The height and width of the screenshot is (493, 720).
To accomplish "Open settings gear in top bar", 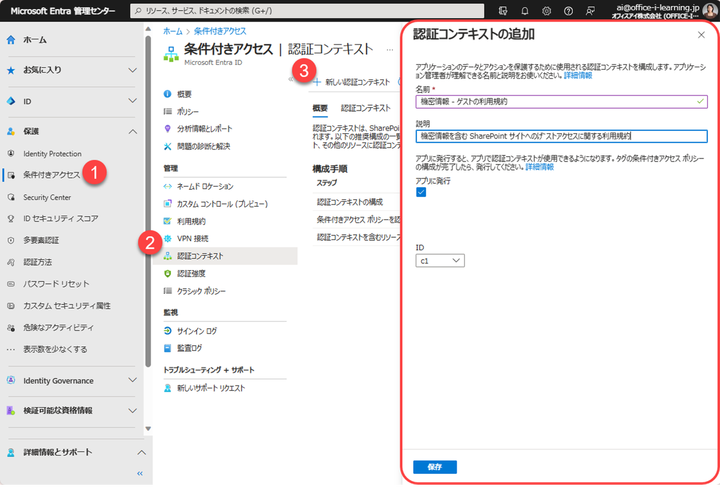I will click(546, 11).
